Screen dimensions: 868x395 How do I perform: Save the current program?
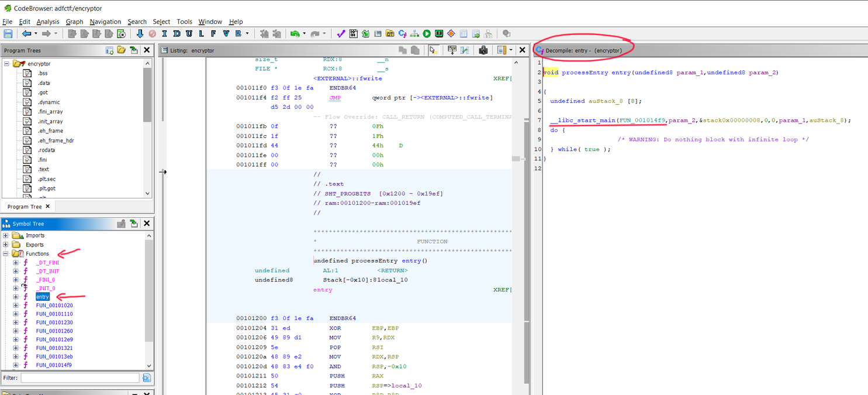pyautogui.click(x=8, y=33)
